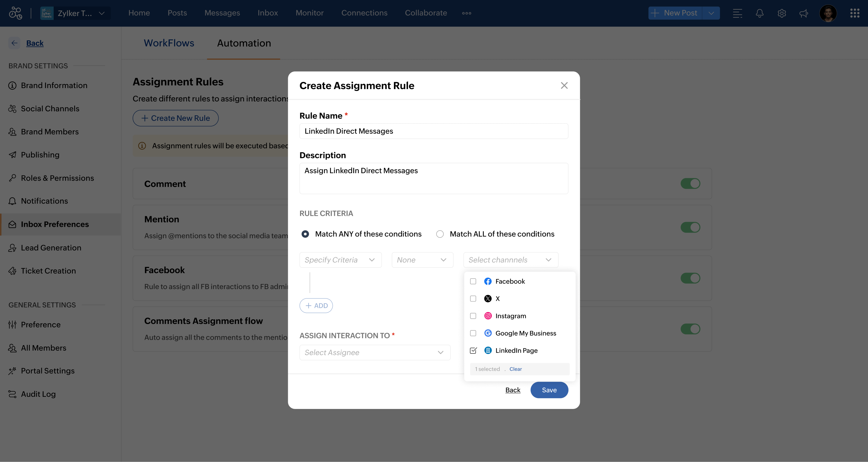Click the Notifications bell icon
868x462 pixels.
[x=759, y=13]
